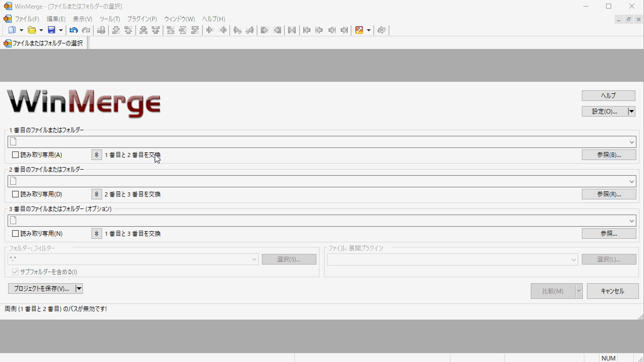Select the ファイルまたはフォルダーの選択 tab

click(43, 43)
